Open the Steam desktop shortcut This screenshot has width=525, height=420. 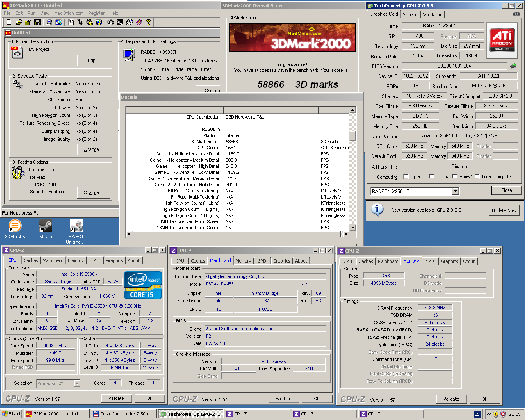pos(46,229)
